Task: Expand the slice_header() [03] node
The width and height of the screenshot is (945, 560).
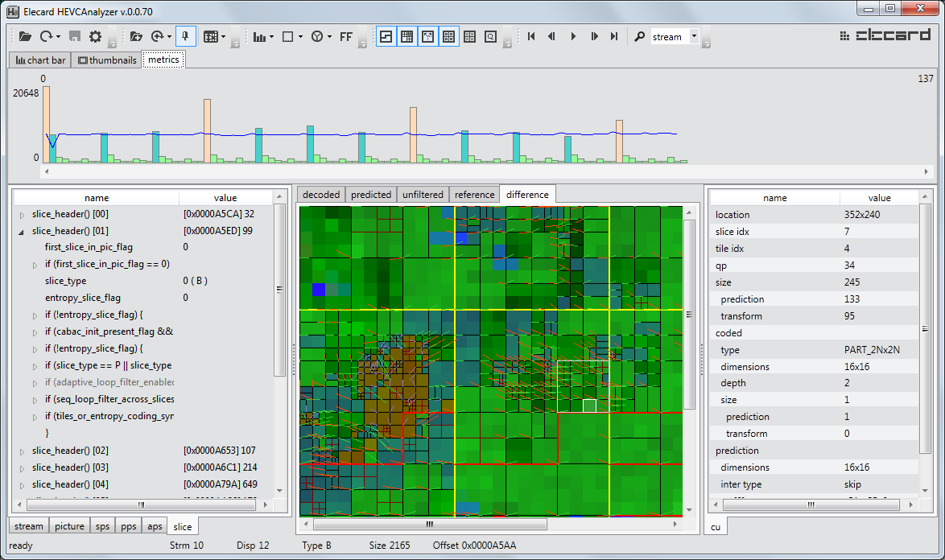Action: (22, 467)
